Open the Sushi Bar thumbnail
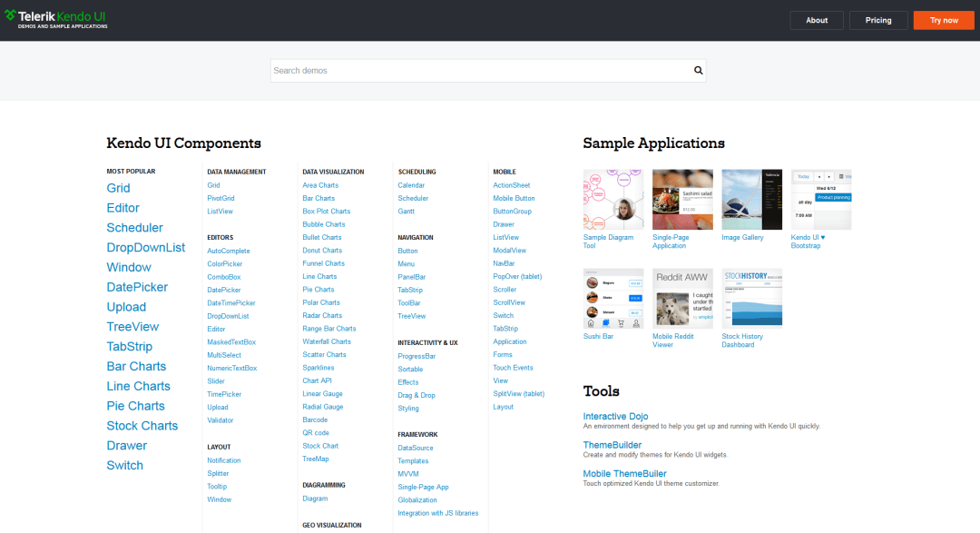Viewport: 980px width, 533px height. 613,299
